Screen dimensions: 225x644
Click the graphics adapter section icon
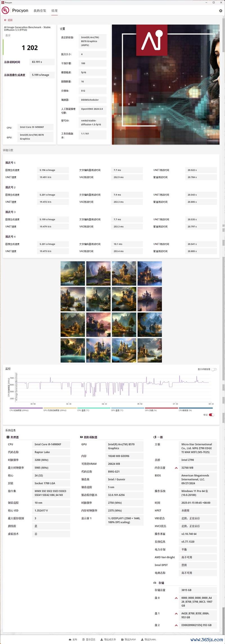[x=81, y=437]
